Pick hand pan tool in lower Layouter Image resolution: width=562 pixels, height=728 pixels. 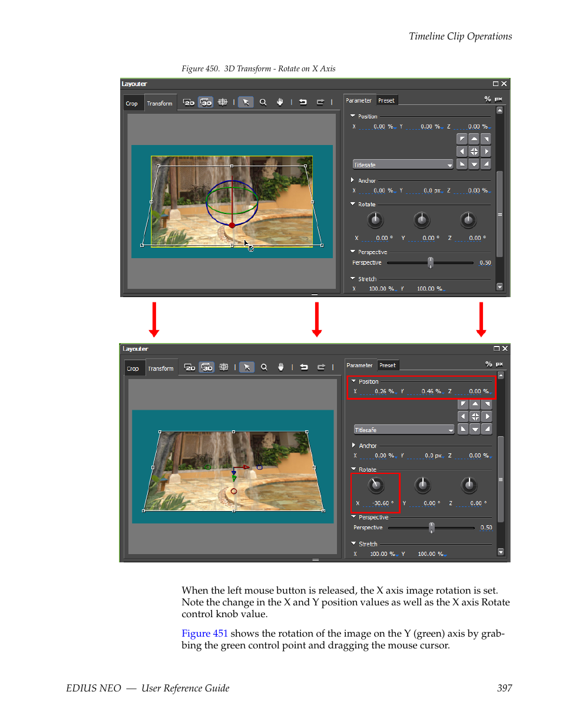click(281, 367)
